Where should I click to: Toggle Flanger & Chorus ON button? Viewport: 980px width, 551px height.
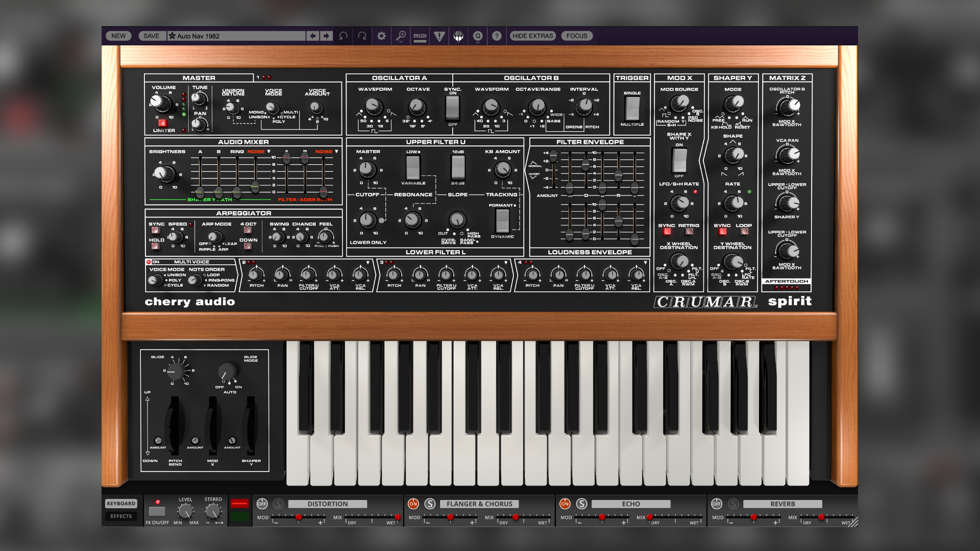(413, 504)
